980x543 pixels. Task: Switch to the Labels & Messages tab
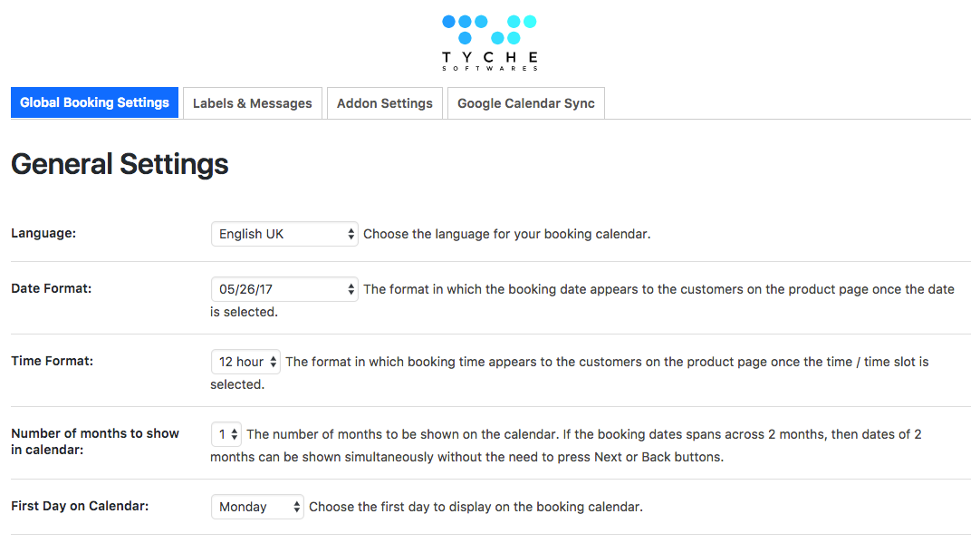tap(252, 103)
